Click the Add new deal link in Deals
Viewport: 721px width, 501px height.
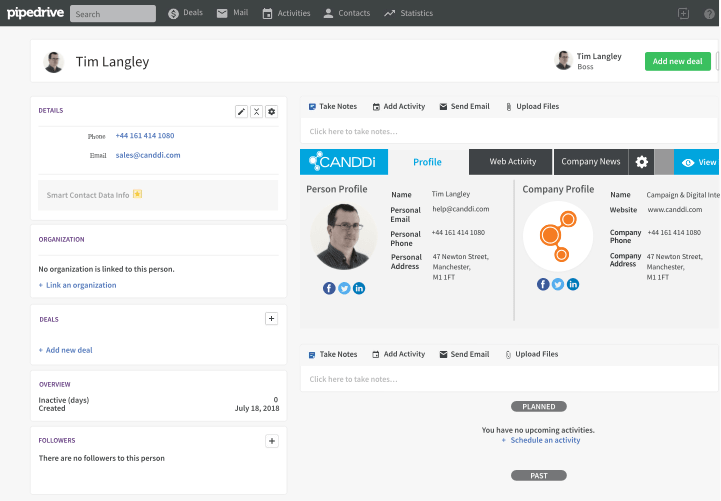pos(69,350)
